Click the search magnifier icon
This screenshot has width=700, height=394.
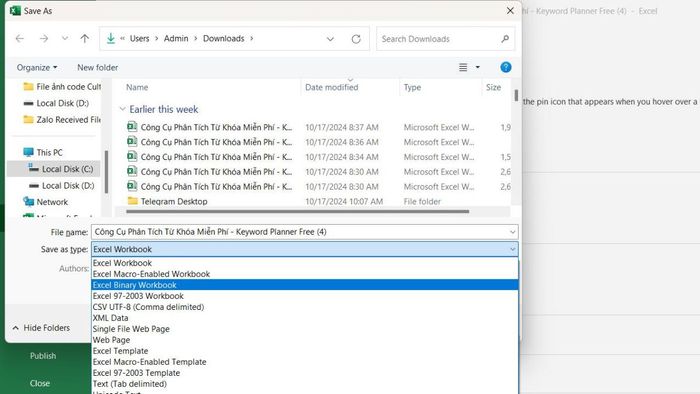[505, 39]
